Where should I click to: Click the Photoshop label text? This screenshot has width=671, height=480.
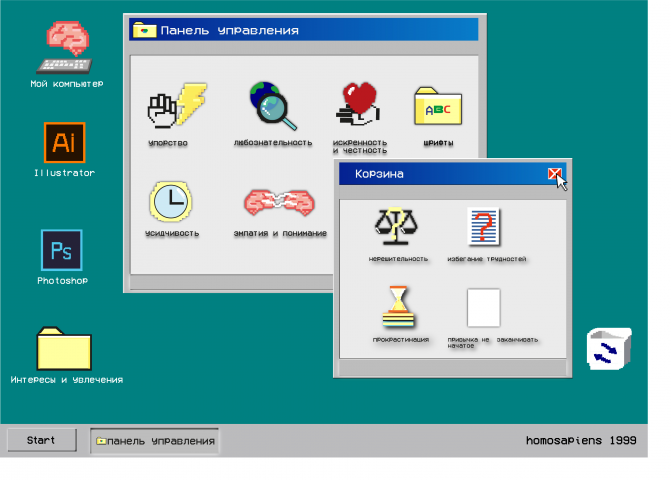tap(62, 281)
